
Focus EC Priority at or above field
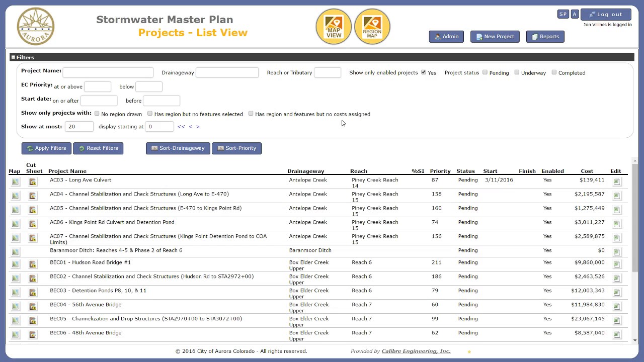(x=98, y=86)
